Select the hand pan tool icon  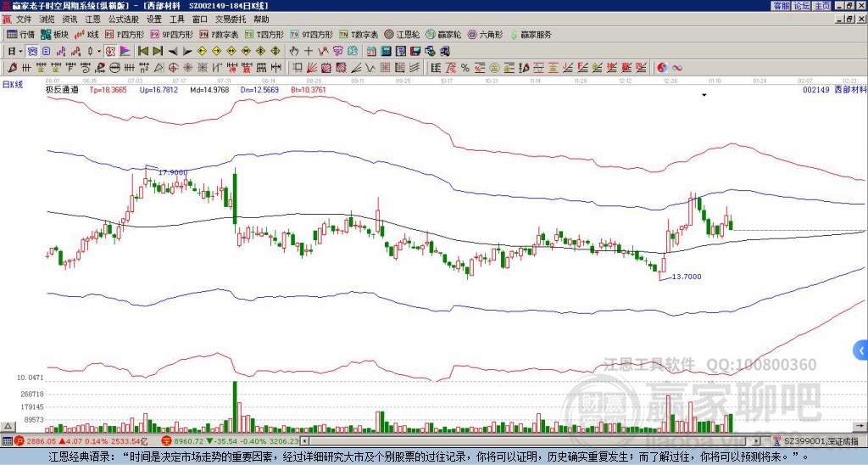(294, 51)
